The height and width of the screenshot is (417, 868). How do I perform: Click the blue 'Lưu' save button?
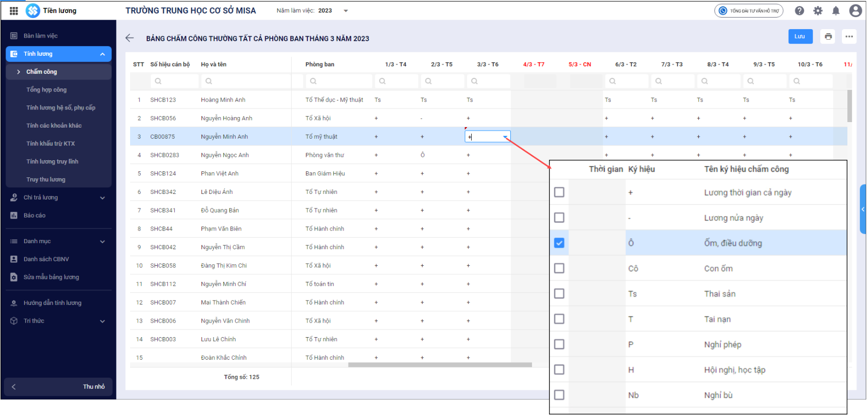coord(799,36)
